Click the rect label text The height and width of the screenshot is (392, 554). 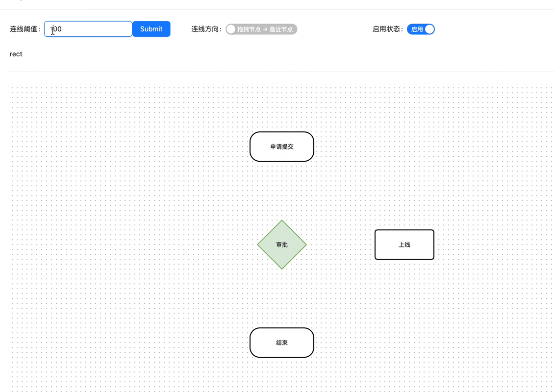point(16,54)
